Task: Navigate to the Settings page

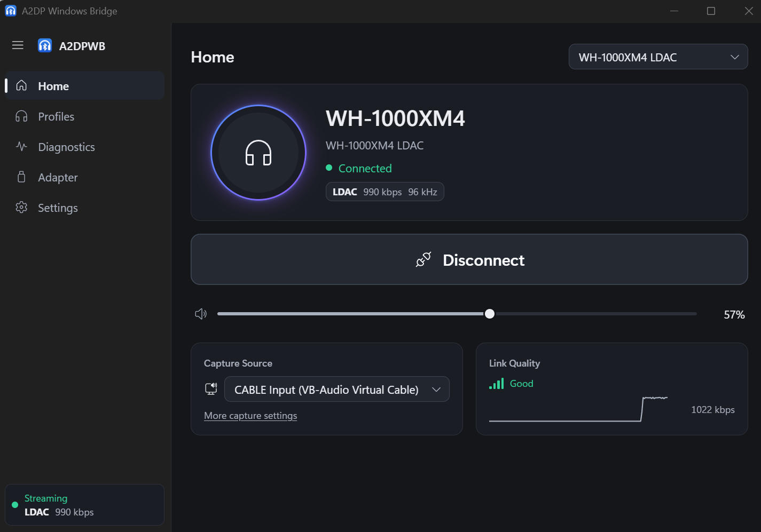Action: pos(84,208)
